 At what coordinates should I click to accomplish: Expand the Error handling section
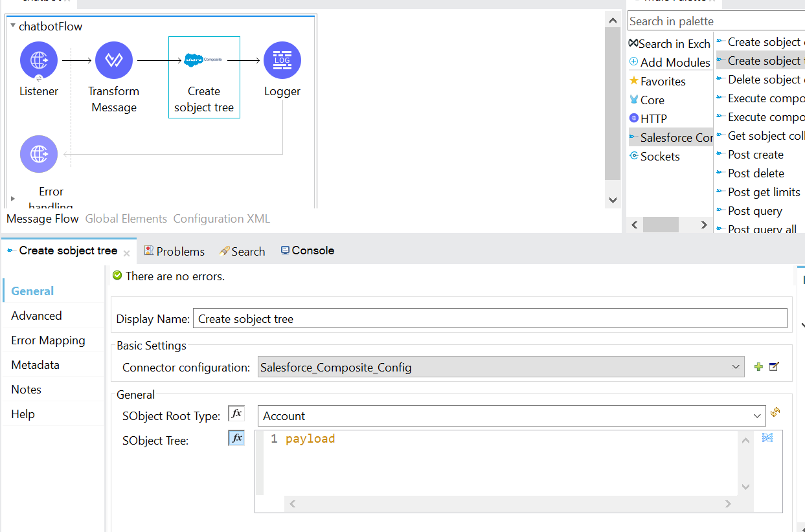tap(13, 198)
